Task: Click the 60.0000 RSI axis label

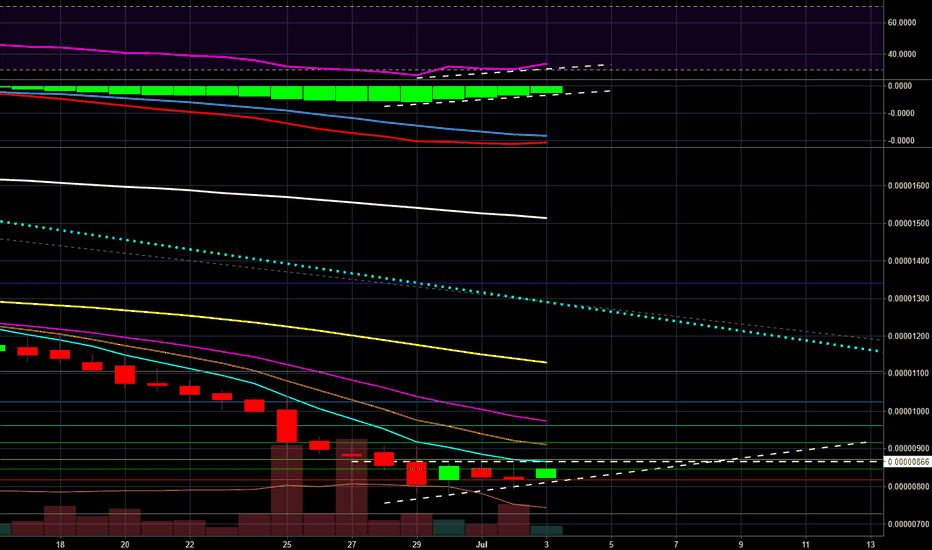Action: tap(902, 23)
